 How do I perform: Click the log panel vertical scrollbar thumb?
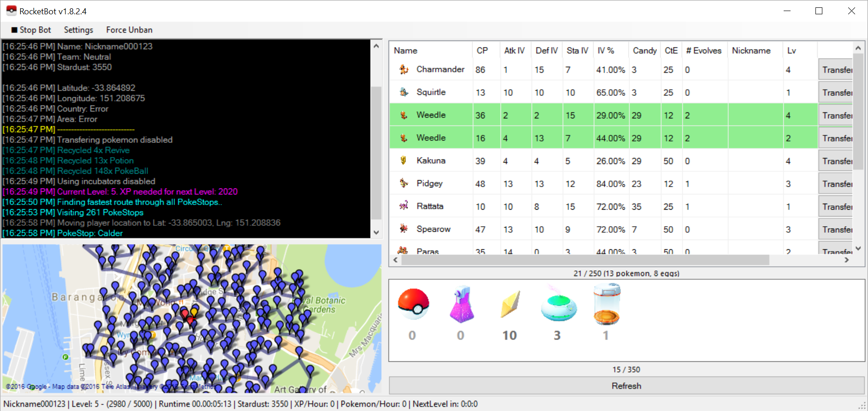376,153
